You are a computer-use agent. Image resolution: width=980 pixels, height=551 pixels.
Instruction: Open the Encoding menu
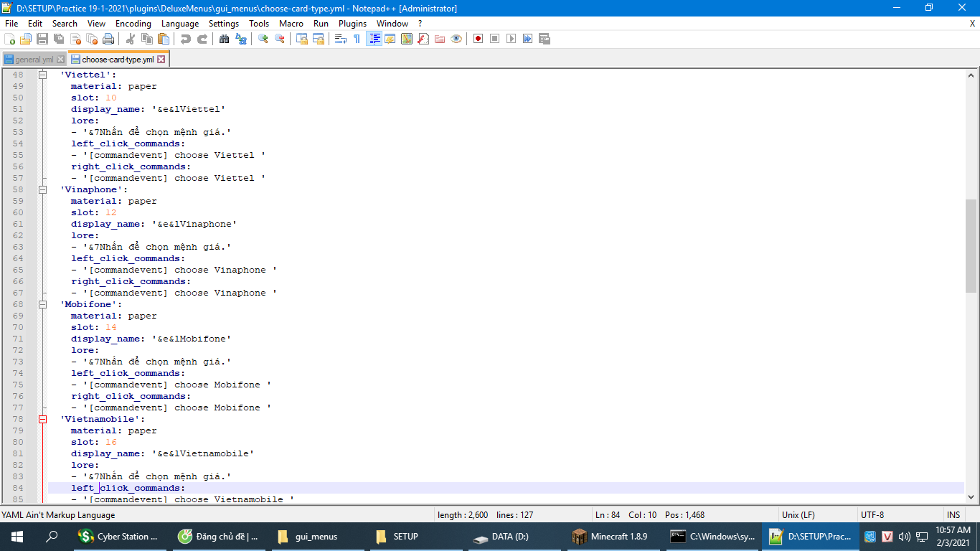coord(133,24)
